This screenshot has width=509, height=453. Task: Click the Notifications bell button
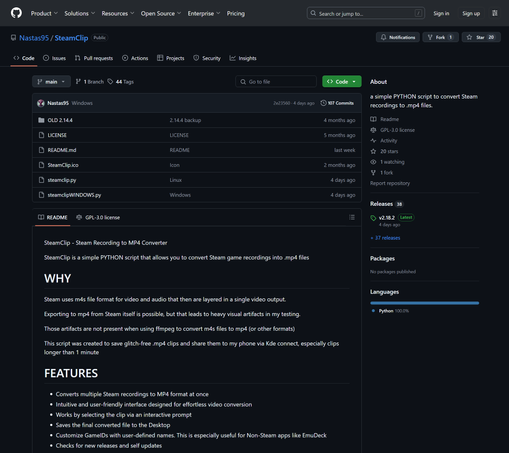pyautogui.click(x=398, y=37)
